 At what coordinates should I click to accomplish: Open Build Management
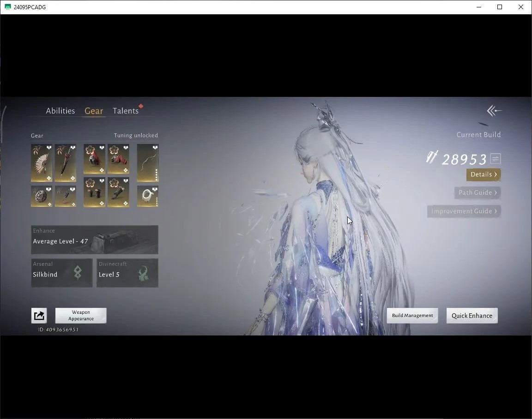tap(412, 316)
